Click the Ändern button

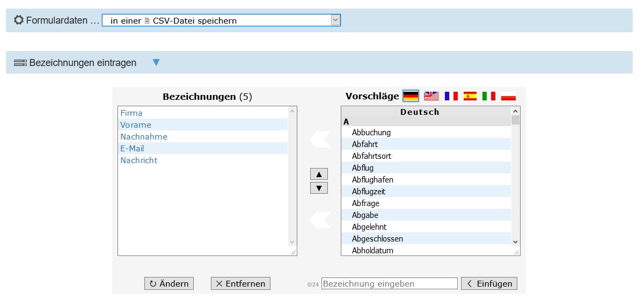click(x=169, y=283)
